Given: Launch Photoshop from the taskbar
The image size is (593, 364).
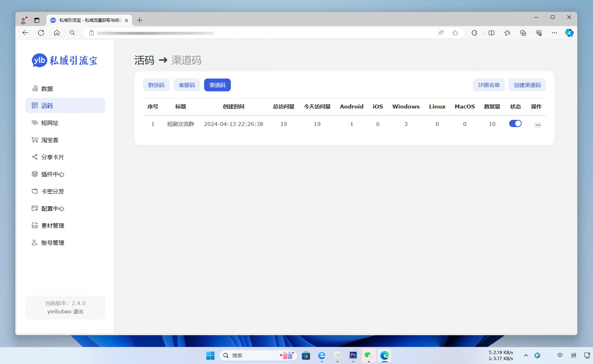Looking at the screenshot, I should pyautogui.click(x=353, y=355).
